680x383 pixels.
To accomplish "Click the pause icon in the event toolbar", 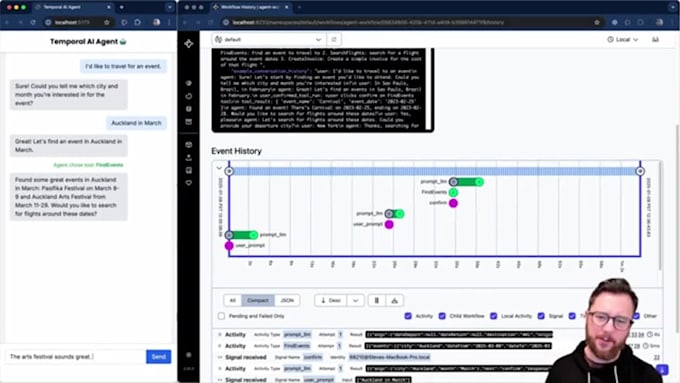I will 376,300.
